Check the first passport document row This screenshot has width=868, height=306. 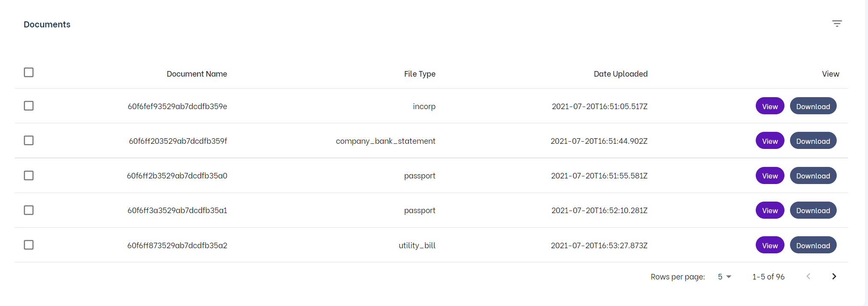pos(29,175)
